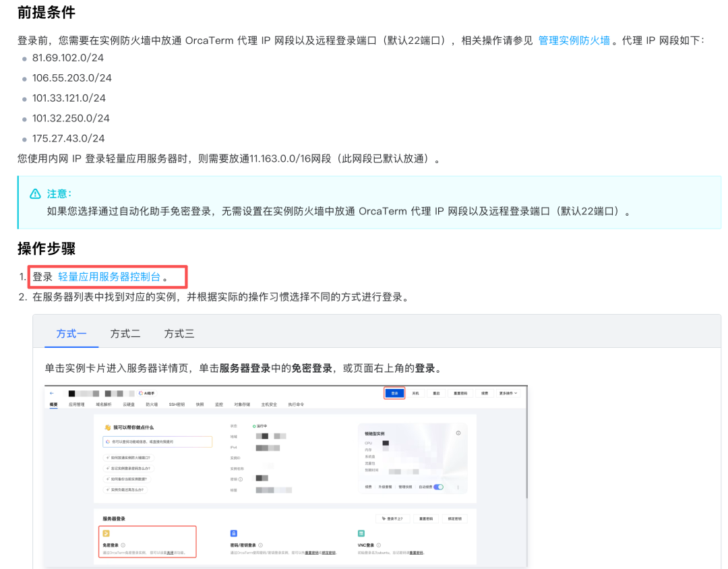Switch to the 方式二 tab
The width and height of the screenshot is (728, 569).
(x=125, y=334)
